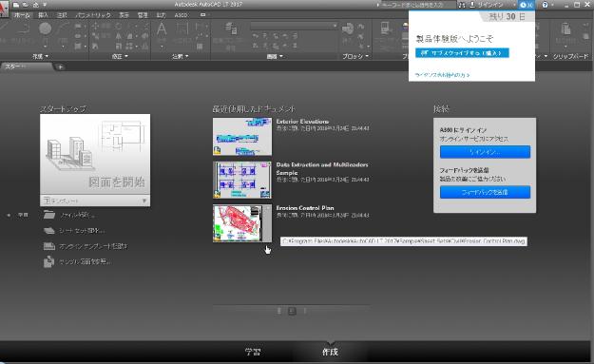Expand the 注釈 (Annotation) panel dropdown
The height and width of the screenshot is (364, 594).
pyautogui.click(x=180, y=56)
